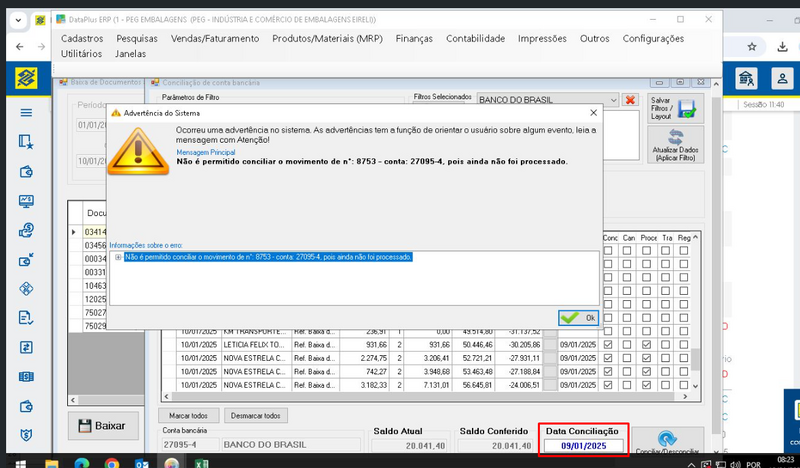Click the Mensagem Principal label
800x468 pixels.
(206, 152)
